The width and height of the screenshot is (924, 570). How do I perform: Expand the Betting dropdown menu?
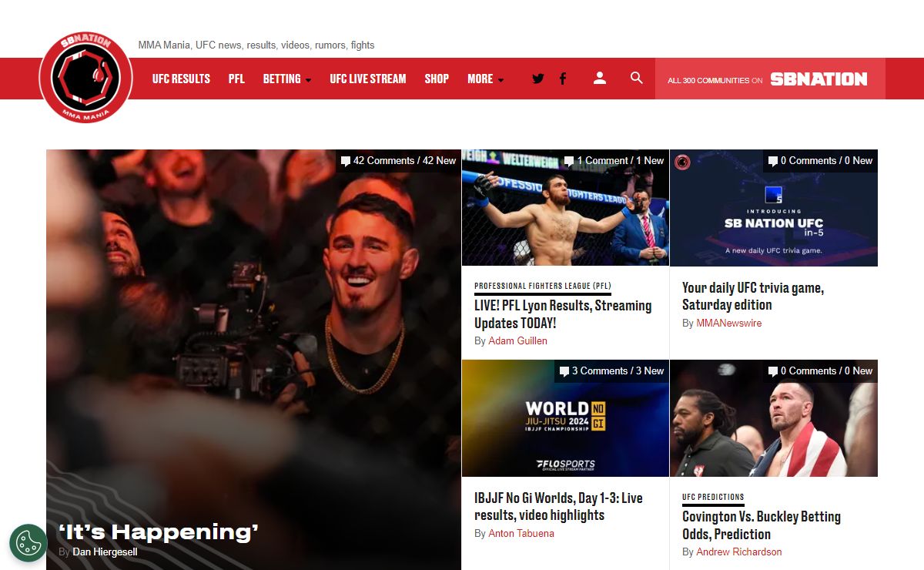[286, 79]
